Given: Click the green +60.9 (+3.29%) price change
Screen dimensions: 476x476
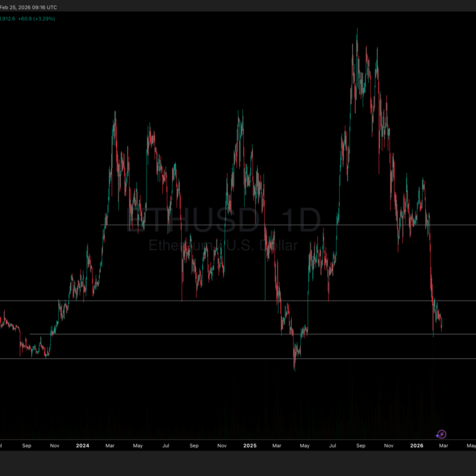Looking at the screenshot, I should point(37,19).
